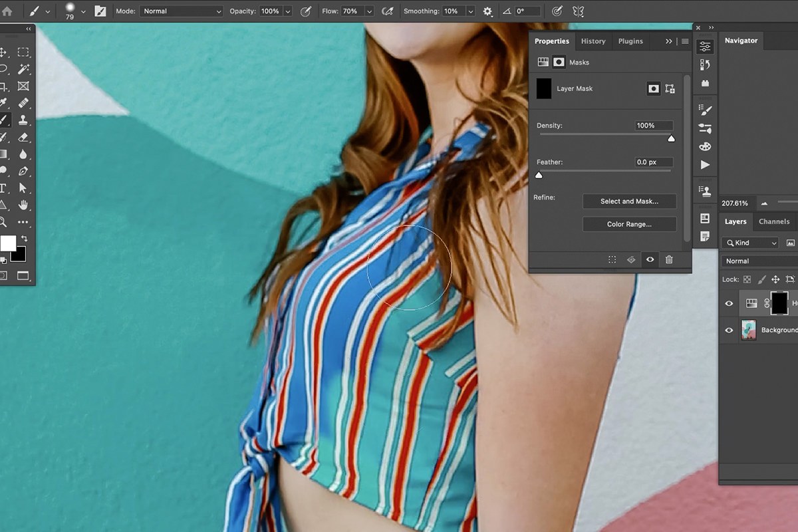Open symmetry paint butterfly options
The height and width of the screenshot is (532, 798).
click(578, 11)
